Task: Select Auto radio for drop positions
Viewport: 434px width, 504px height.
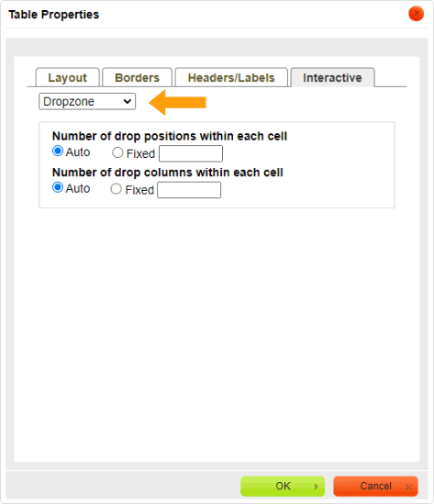Action: point(58,151)
